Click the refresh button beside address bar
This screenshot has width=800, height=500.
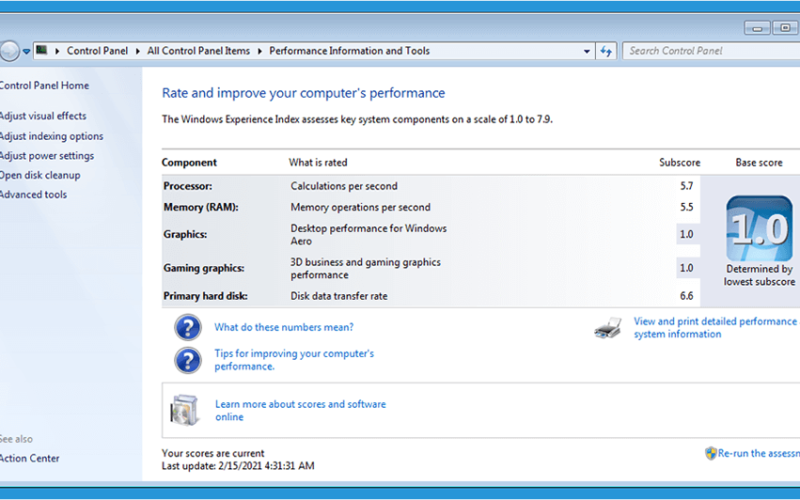606,51
